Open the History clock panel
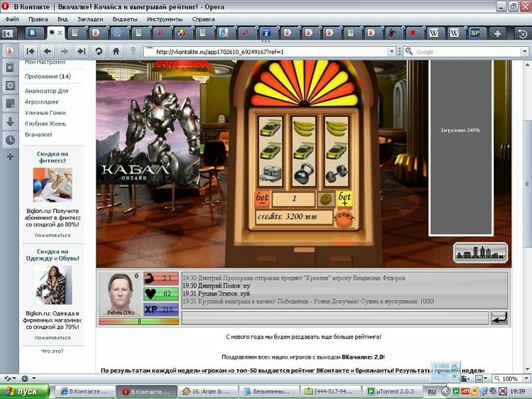Screen dimensions: 532x399 click(10, 140)
